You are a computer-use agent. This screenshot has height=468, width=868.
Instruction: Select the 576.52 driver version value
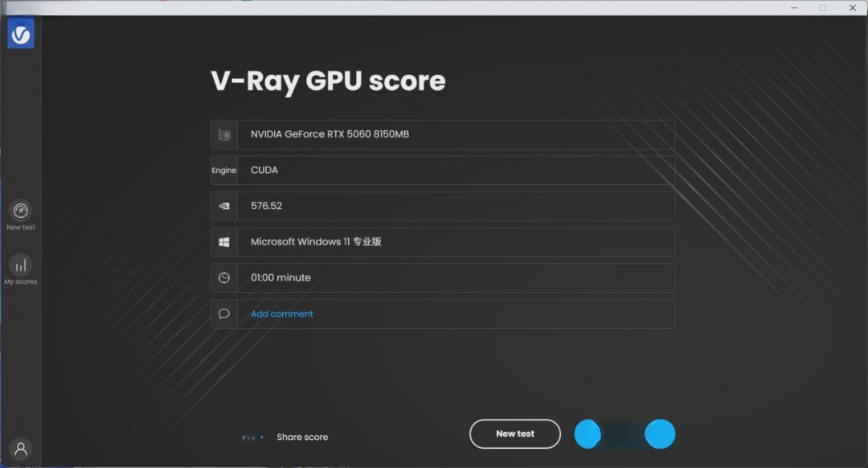point(266,206)
